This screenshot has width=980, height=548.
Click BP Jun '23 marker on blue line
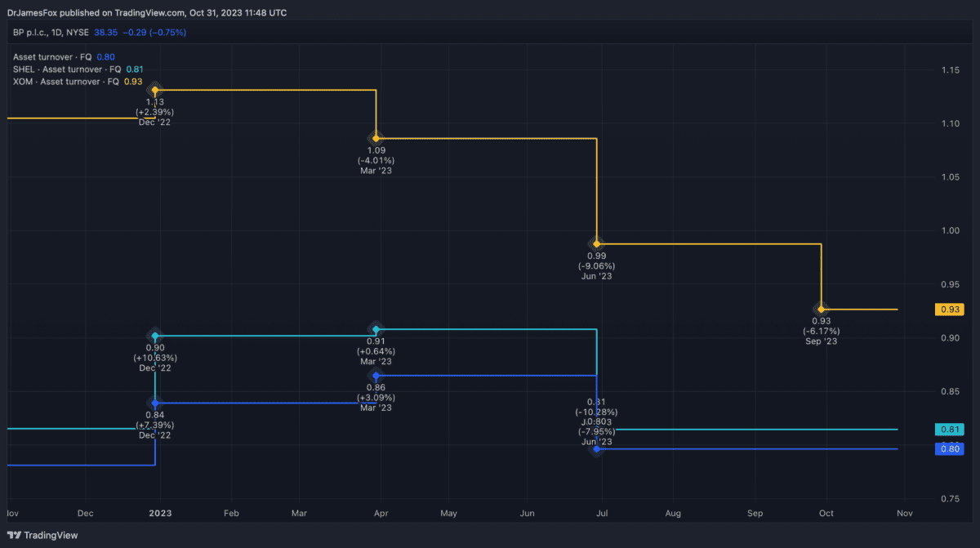pos(597,449)
